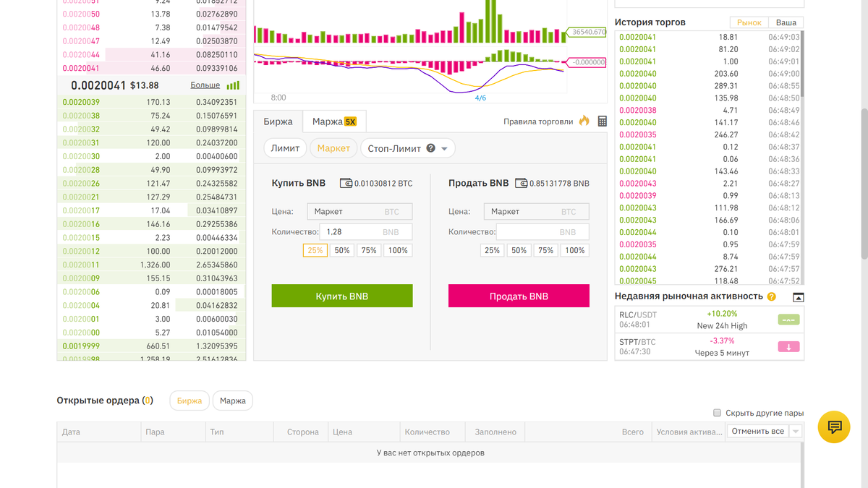This screenshot has height=488, width=868.
Task: Click the 36540.670 chart value label
Action: [x=587, y=32]
